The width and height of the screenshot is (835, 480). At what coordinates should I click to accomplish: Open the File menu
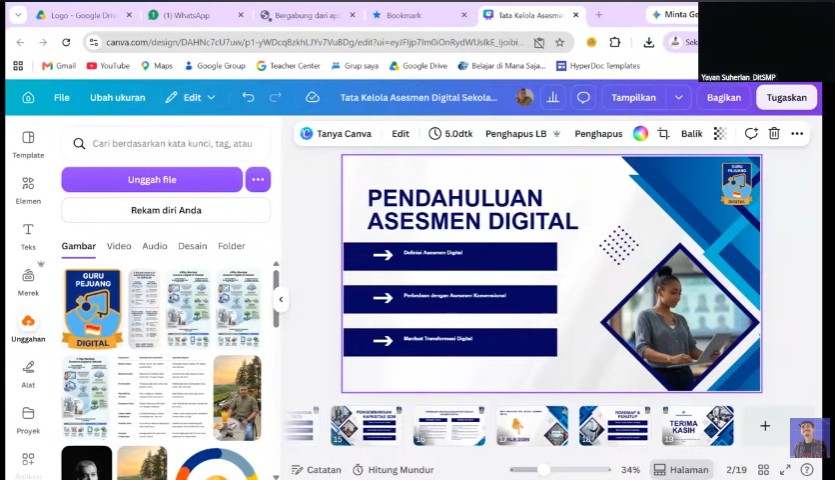pyautogui.click(x=62, y=97)
